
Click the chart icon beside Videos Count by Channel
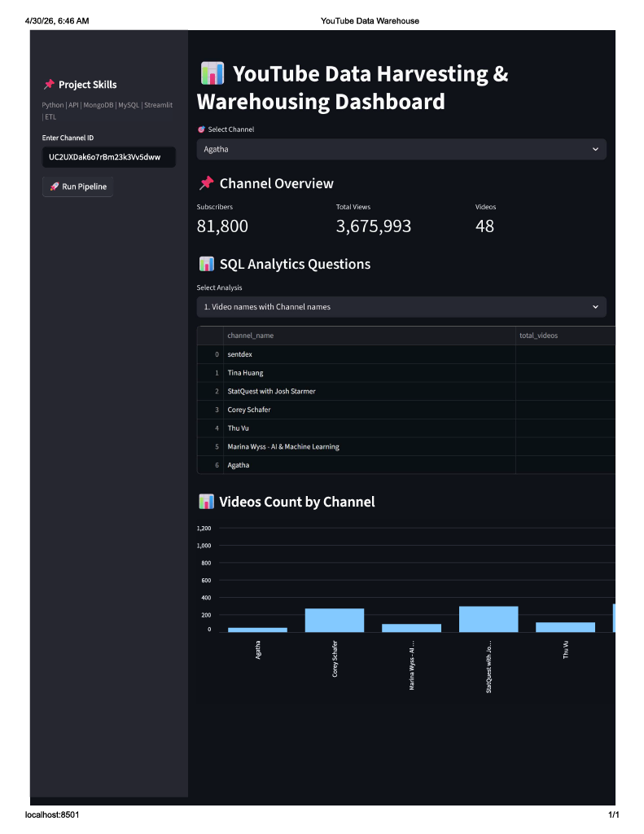[x=206, y=502]
